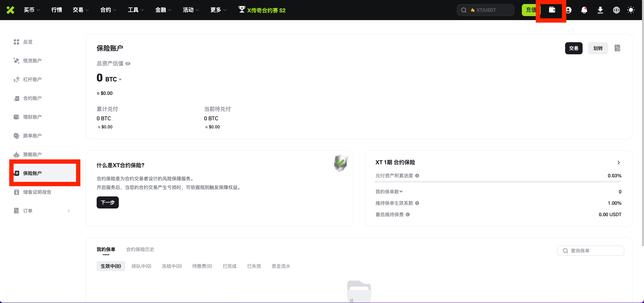This screenshot has height=303, width=644.
Task: Hide total asset value with eye icon
Action: point(128,64)
